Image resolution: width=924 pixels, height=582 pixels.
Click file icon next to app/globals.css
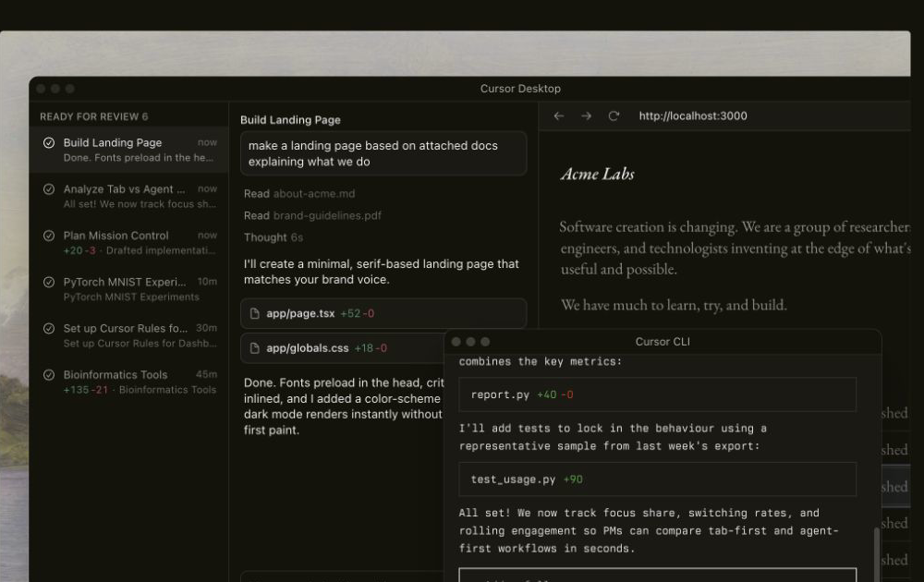coord(255,348)
